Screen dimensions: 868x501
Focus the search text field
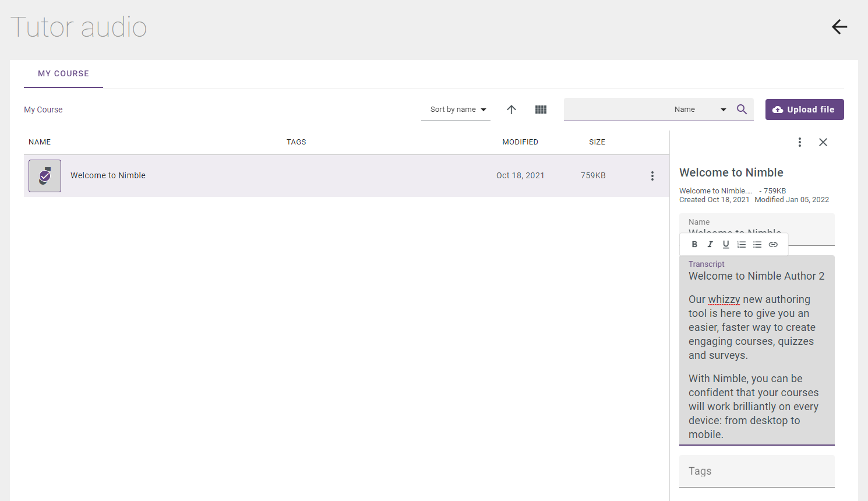(615, 110)
